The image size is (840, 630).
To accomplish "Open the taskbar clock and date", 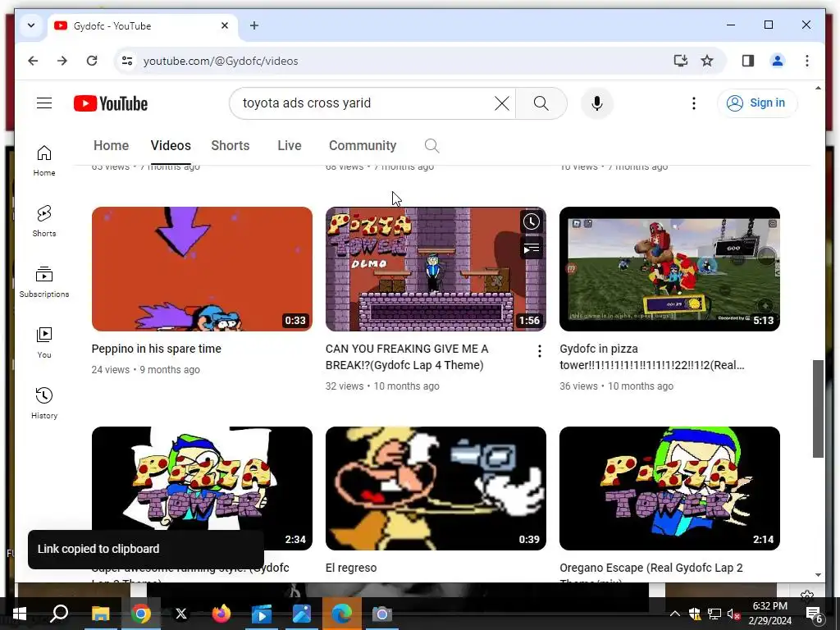I will (x=769, y=614).
